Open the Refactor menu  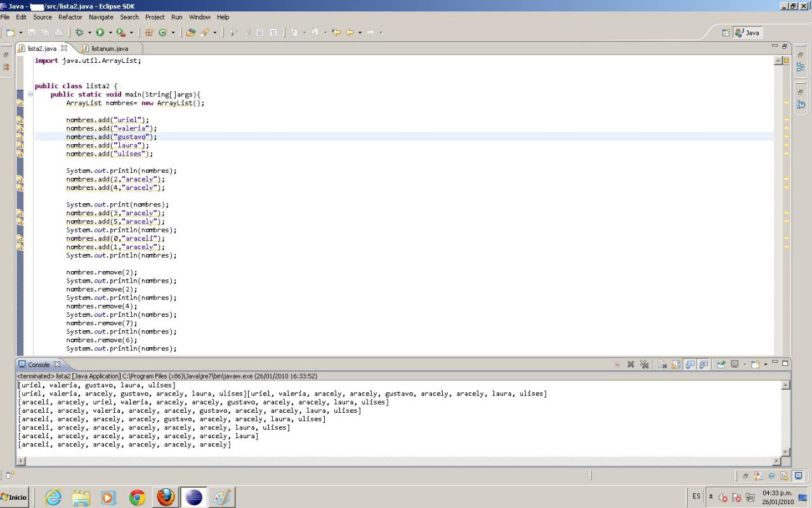coord(70,17)
